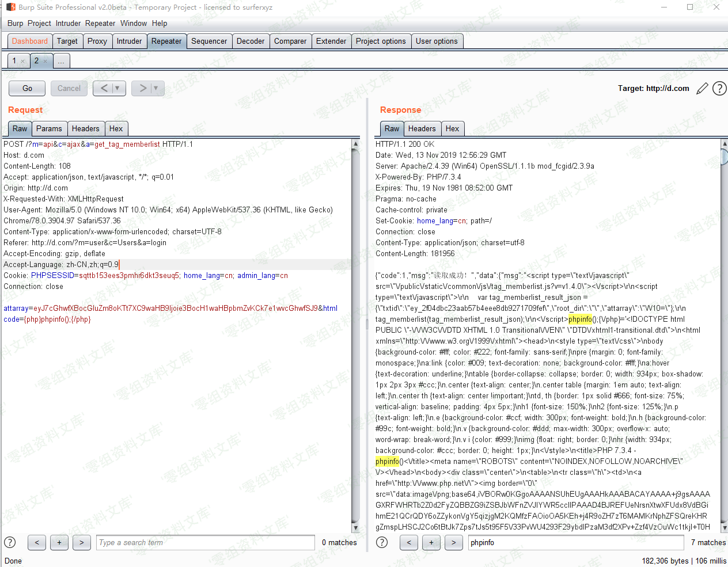Viewport: 728px width, 567px height.
Task: Click the Burp Suite logo icon
Action: 10,7
